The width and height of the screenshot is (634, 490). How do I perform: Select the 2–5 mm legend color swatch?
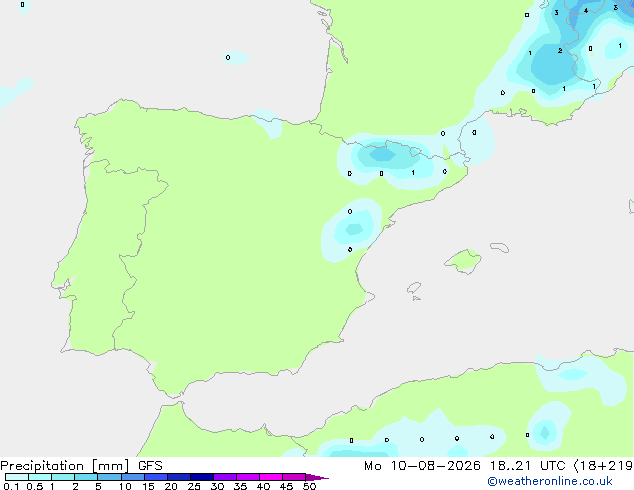(86, 477)
